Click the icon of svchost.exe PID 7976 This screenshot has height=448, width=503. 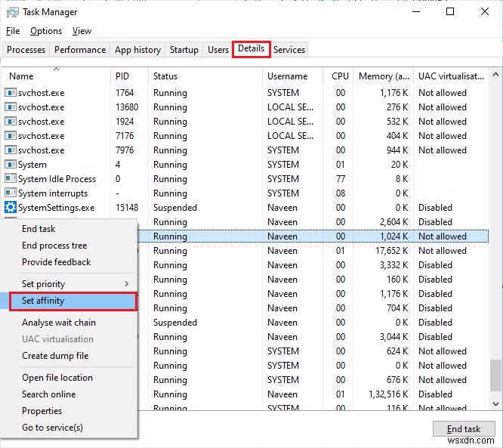[11, 150]
